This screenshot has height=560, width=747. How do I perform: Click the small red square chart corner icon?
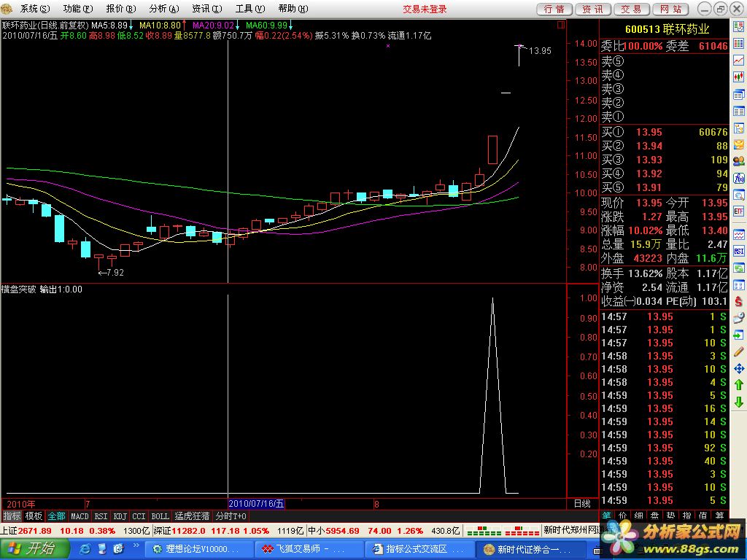[561, 25]
